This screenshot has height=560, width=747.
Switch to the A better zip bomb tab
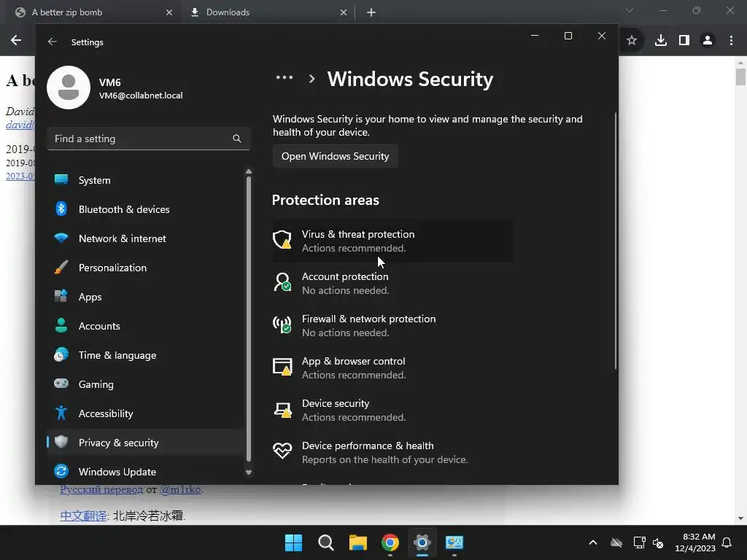tap(93, 12)
